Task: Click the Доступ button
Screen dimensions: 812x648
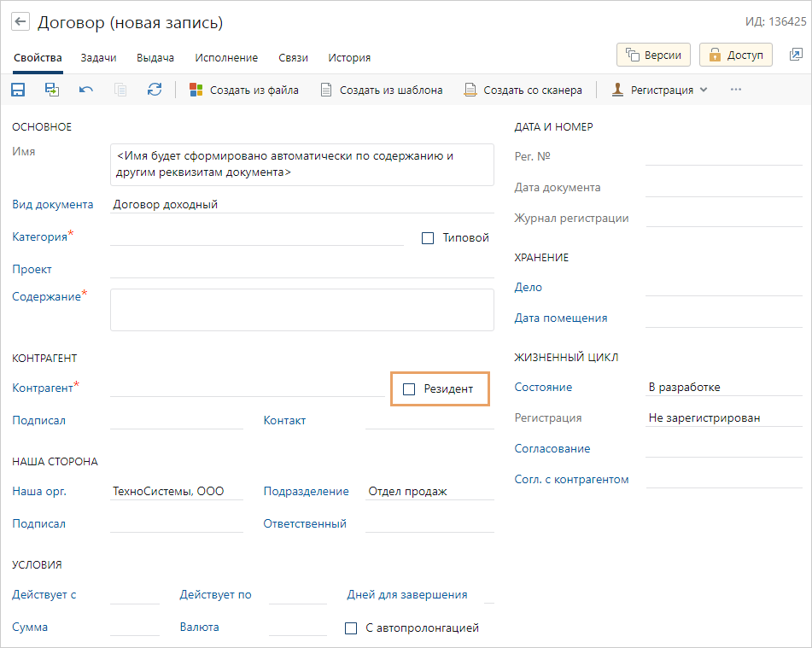Action: pyautogui.click(x=735, y=55)
